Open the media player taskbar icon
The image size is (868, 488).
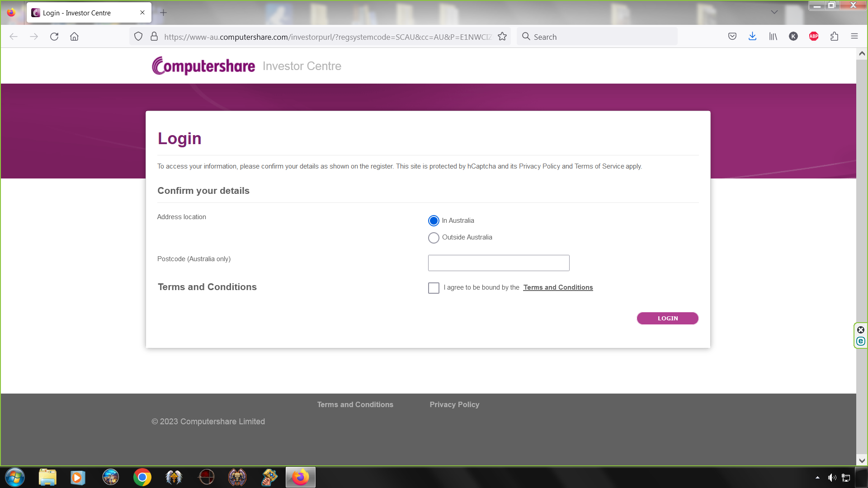click(x=78, y=477)
